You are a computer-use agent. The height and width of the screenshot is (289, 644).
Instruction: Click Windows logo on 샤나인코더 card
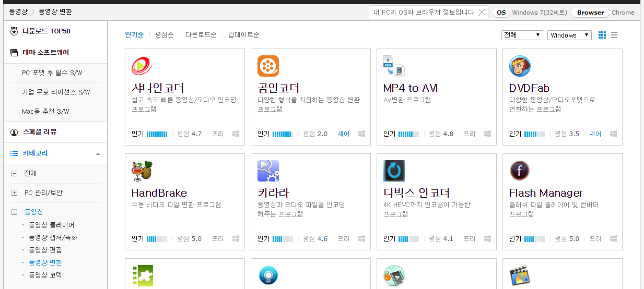pos(236,134)
